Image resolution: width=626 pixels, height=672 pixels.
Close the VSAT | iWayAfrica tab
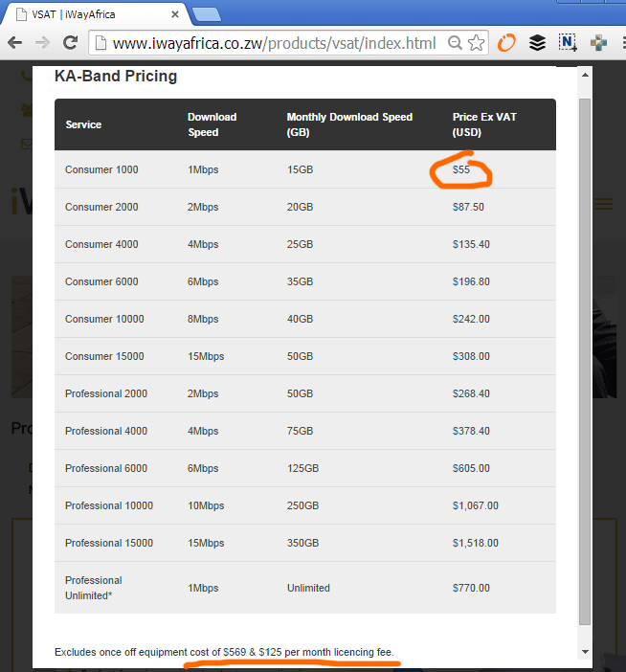tap(175, 14)
